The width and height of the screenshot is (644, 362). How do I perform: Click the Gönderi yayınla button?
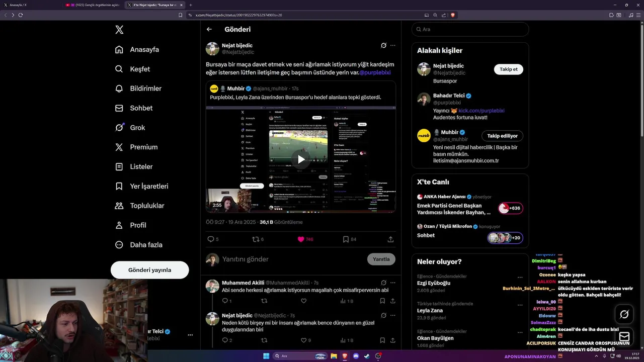pos(149,270)
